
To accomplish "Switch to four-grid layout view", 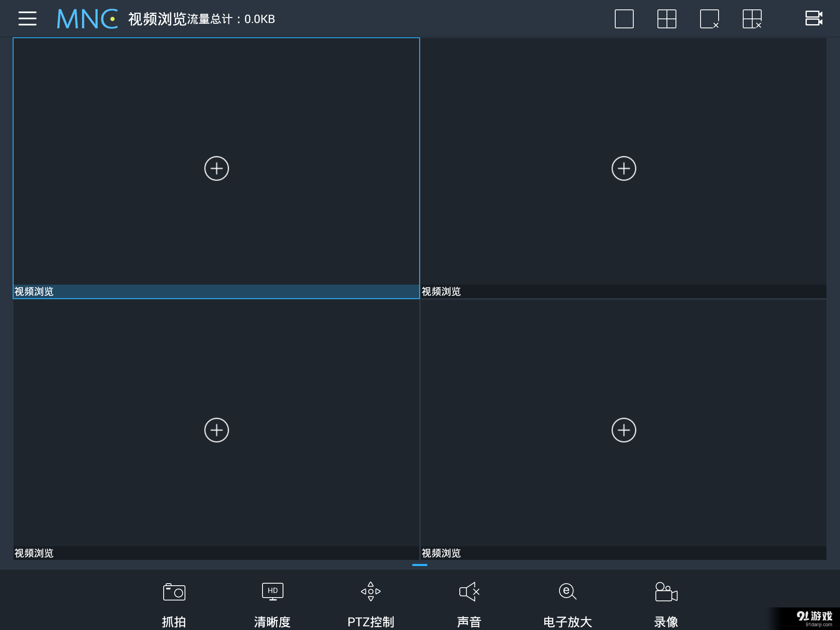I will pos(667,18).
